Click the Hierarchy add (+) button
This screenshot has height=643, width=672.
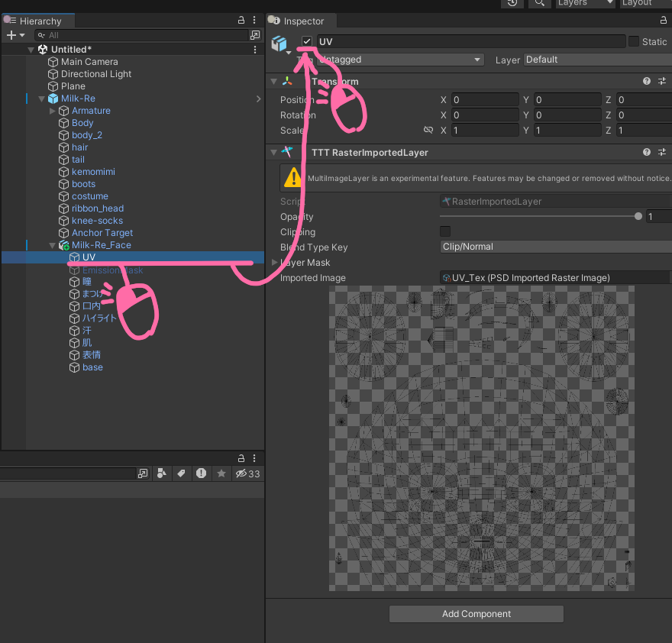(x=11, y=35)
